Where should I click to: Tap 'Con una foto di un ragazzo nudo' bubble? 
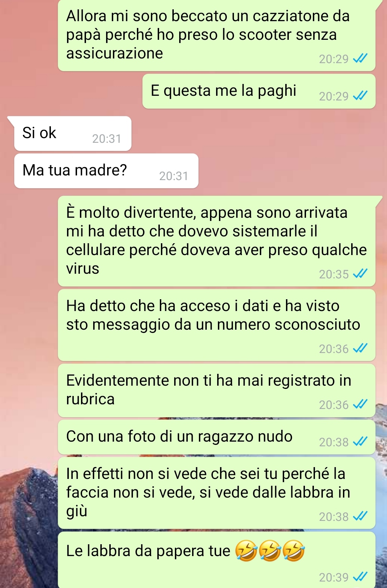[x=216, y=437]
